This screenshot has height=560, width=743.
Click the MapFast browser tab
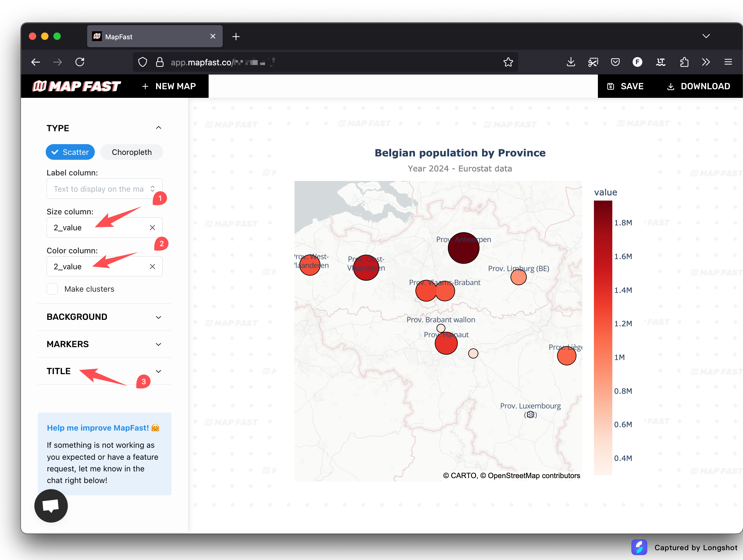click(x=155, y=36)
